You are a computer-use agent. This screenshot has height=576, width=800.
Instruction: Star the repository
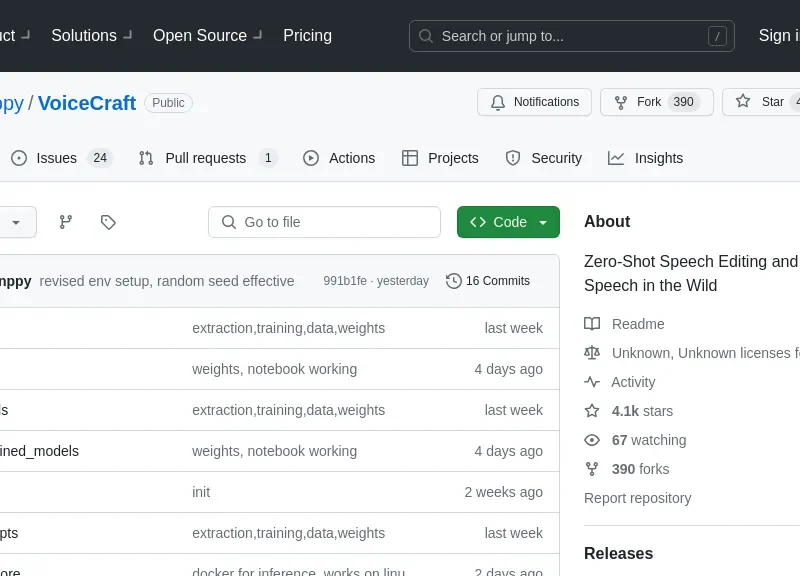click(761, 102)
